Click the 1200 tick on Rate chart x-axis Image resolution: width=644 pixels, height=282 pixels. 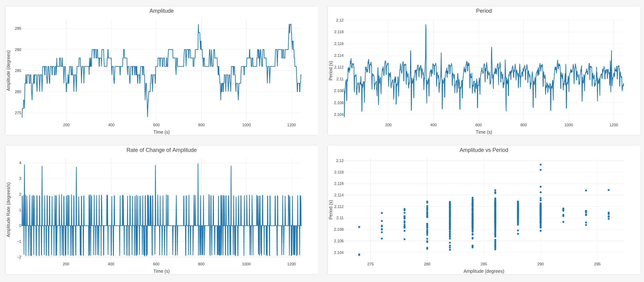[x=291, y=264]
